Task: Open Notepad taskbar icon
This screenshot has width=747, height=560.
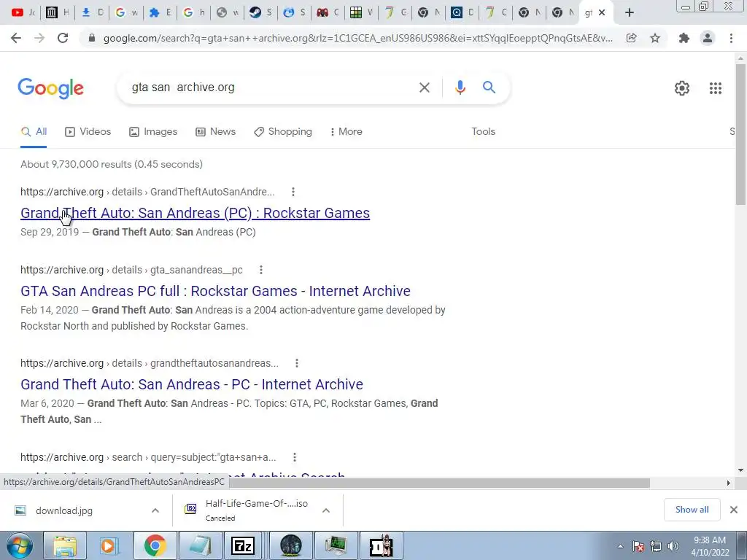Action: pos(200,545)
